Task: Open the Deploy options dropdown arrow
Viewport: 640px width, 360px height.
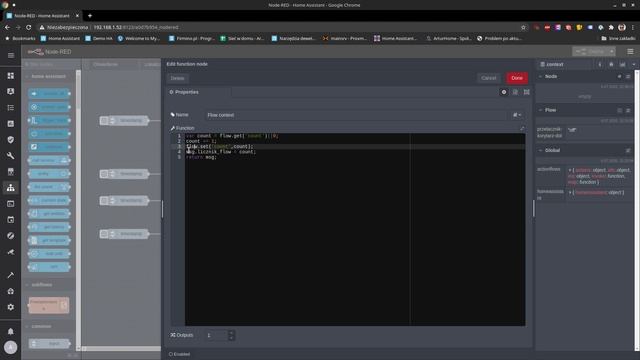Action: coord(611,51)
